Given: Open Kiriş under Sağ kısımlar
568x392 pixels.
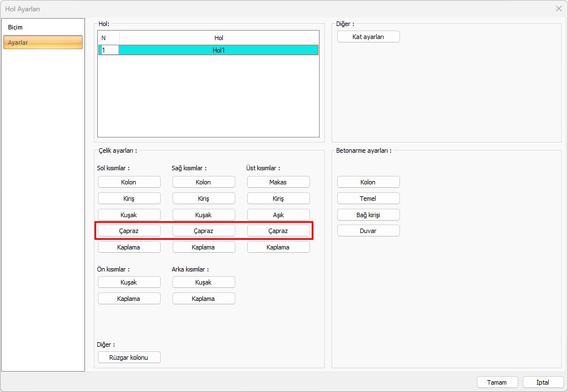Looking at the screenshot, I should click(204, 199).
